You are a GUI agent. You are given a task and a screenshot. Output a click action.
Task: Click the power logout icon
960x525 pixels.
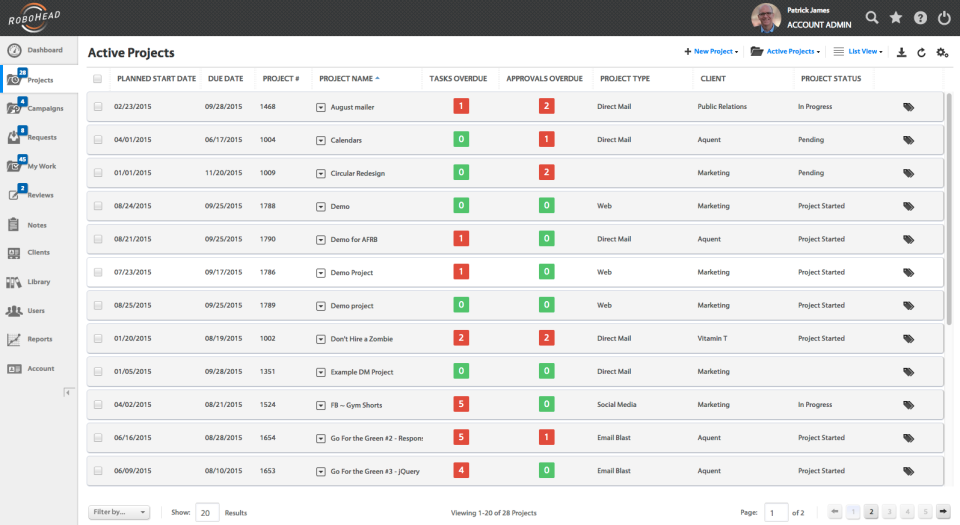(944, 18)
